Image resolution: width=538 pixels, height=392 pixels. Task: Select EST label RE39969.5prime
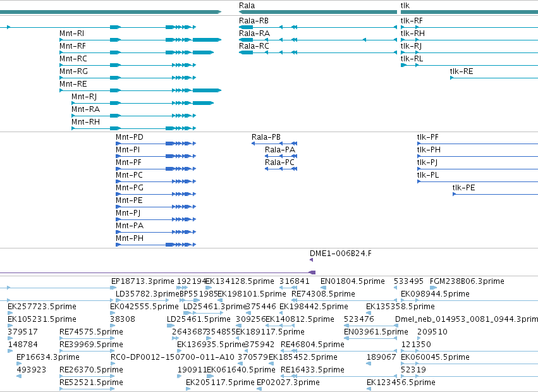click(x=91, y=345)
